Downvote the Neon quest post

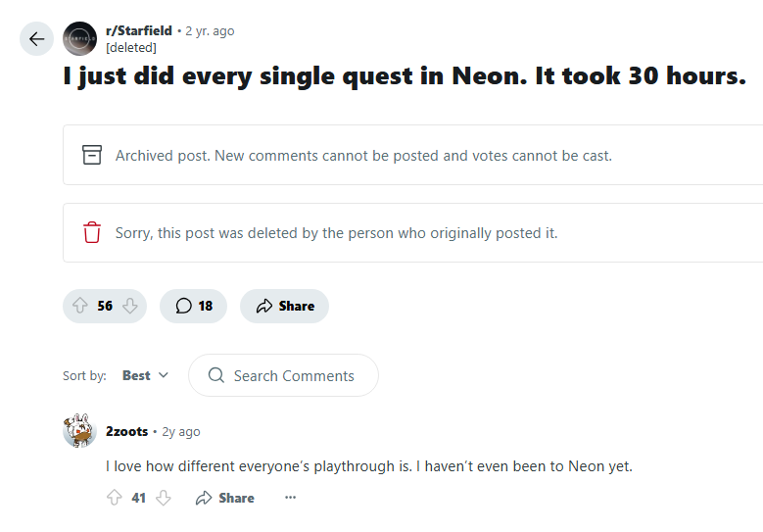pyautogui.click(x=129, y=306)
